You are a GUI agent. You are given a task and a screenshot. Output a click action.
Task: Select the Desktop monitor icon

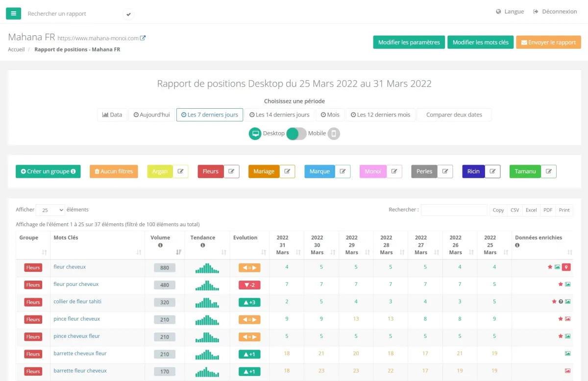tap(255, 133)
